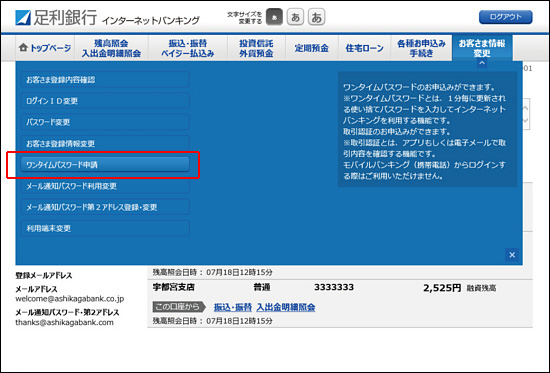
Task: Select ログインID変更 menu entry
Action: point(105,101)
